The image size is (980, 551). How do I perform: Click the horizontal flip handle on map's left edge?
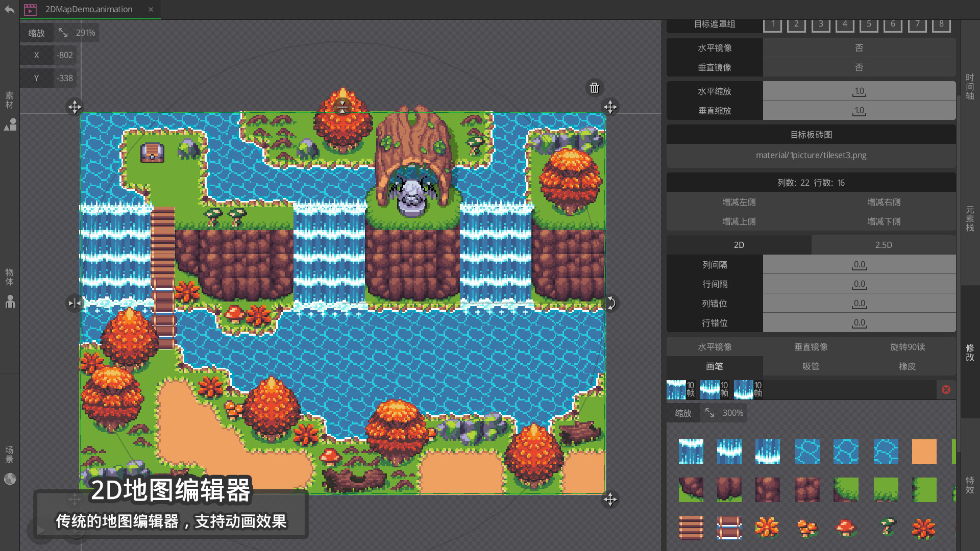pos(75,303)
